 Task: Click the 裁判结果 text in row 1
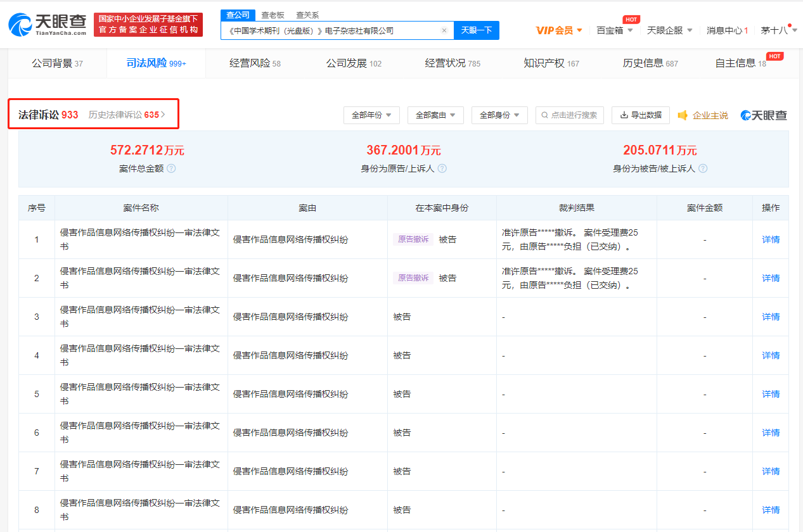(x=570, y=239)
